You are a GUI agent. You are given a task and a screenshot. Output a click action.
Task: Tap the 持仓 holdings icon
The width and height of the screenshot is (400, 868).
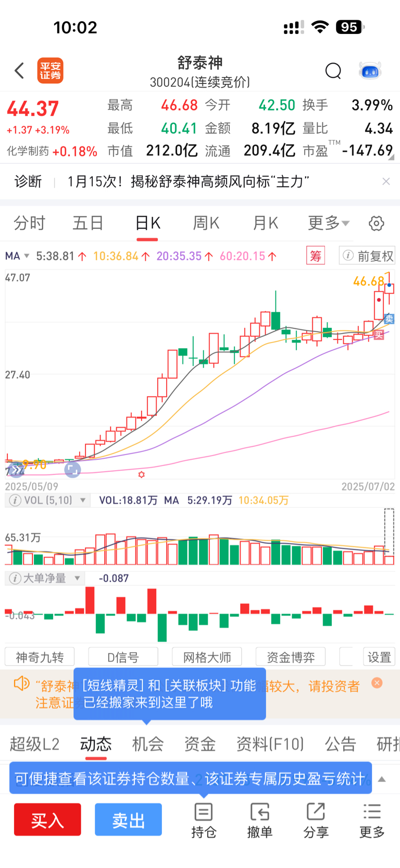(204, 821)
